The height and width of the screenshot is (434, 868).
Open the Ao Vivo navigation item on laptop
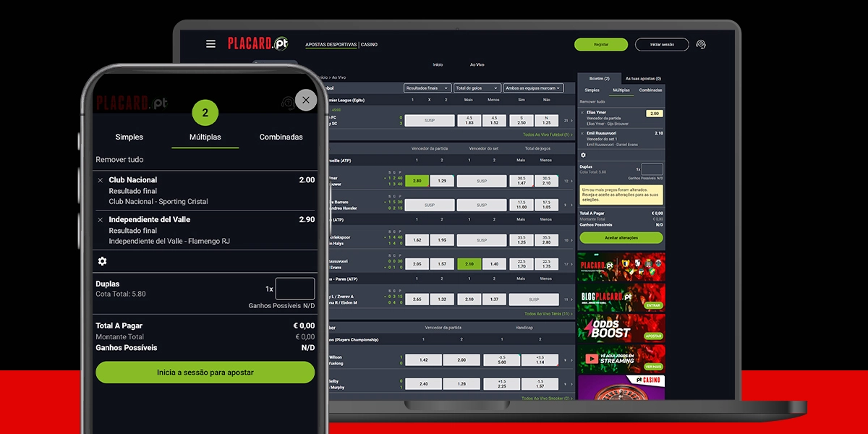(477, 64)
